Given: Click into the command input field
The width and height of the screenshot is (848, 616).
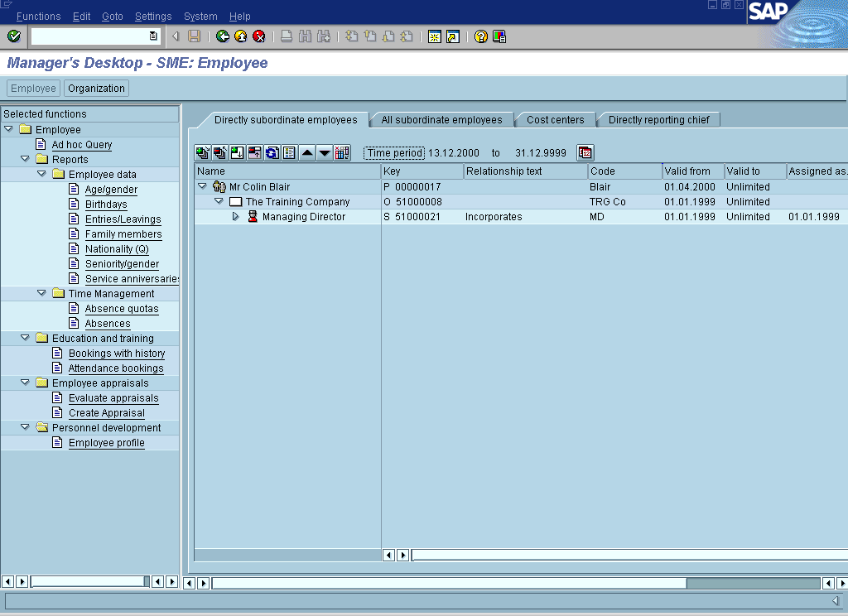Looking at the screenshot, I should pyautogui.click(x=89, y=36).
